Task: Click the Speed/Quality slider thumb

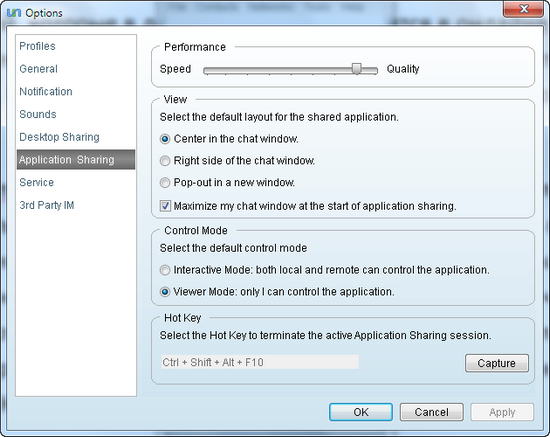Action: click(x=356, y=69)
